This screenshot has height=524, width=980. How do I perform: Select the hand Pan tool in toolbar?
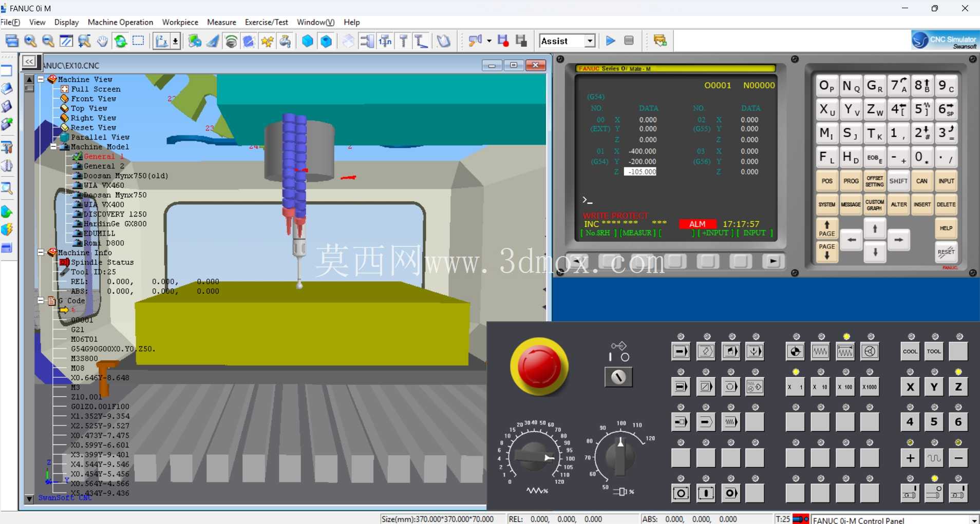103,41
